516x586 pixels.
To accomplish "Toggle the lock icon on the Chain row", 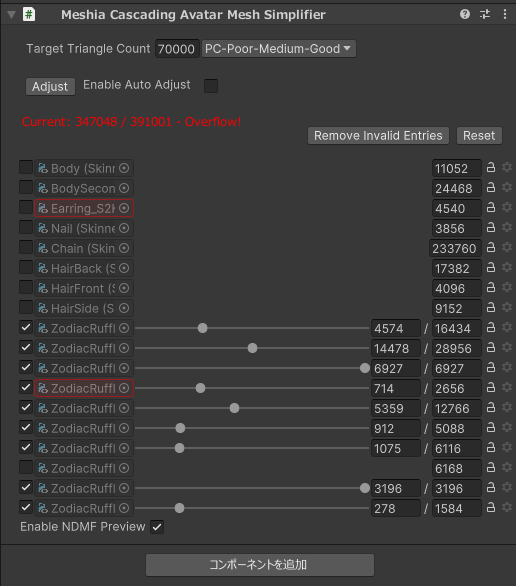I will (491, 248).
